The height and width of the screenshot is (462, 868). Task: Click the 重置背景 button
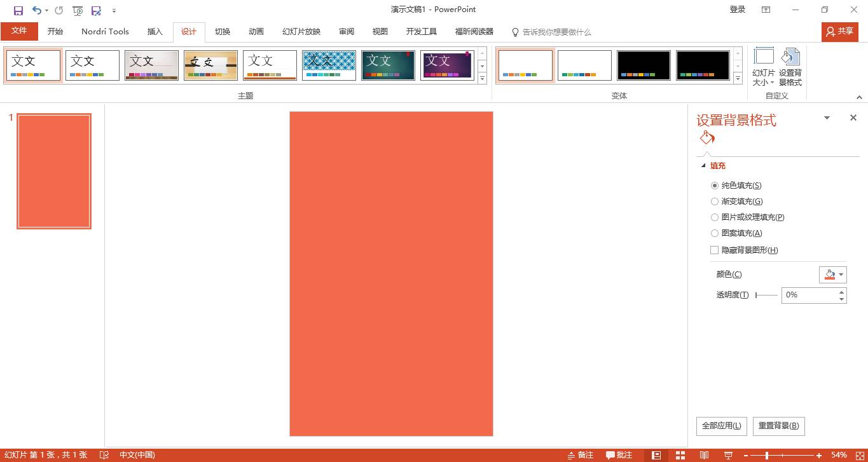[x=778, y=426]
